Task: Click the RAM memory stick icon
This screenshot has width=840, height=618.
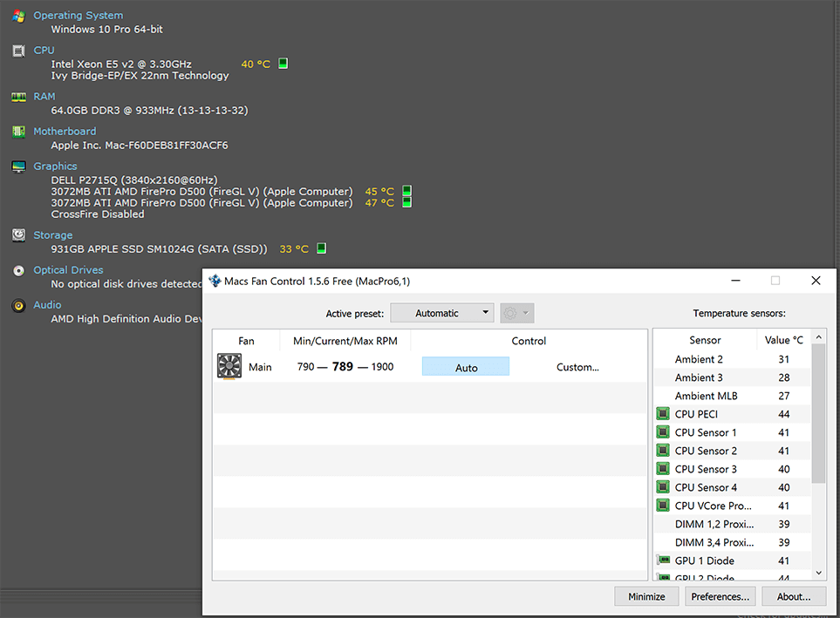Action: 18,97
